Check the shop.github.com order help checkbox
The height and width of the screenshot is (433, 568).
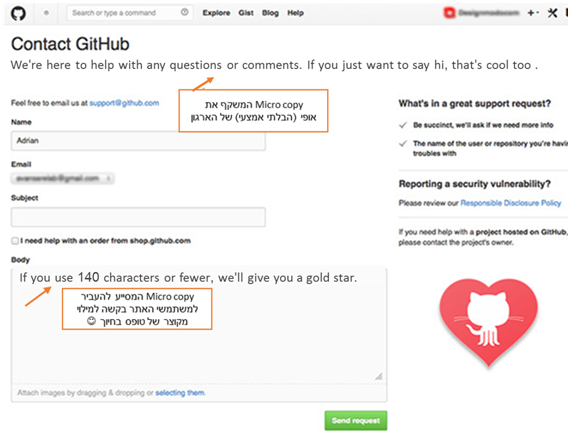coord(15,241)
